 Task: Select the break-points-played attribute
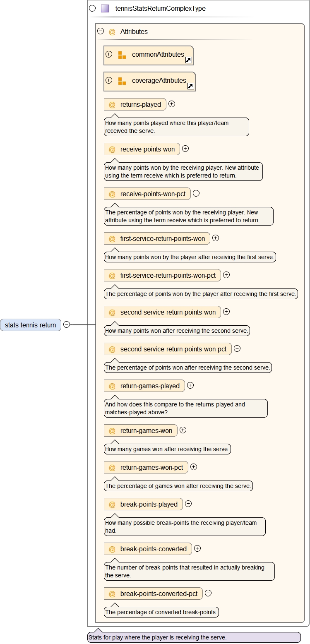(149, 505)
